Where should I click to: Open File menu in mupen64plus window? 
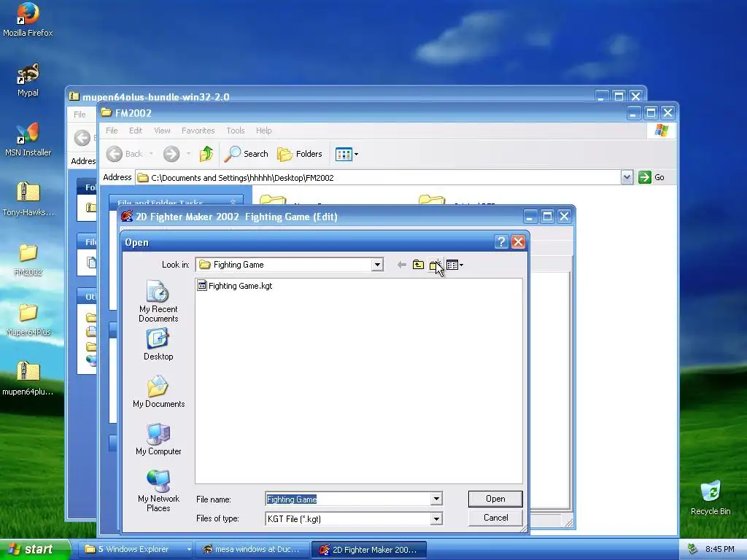click(80, 114)
